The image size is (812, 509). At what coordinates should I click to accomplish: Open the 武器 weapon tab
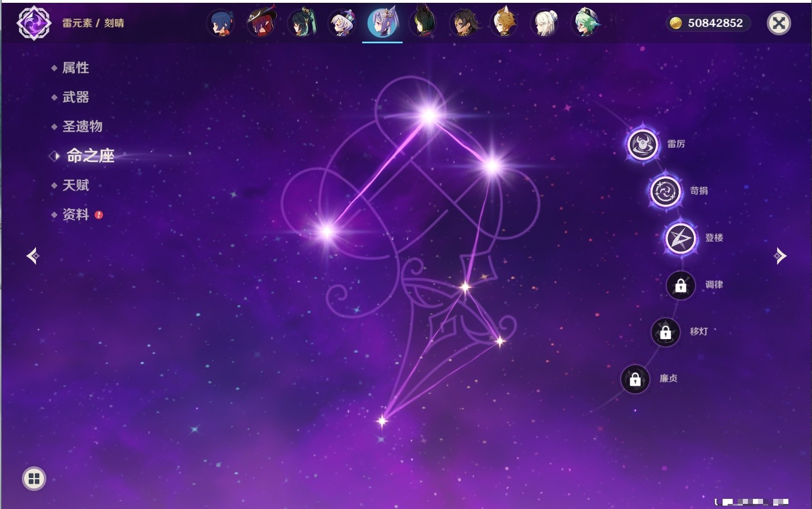tap(75, 97)
